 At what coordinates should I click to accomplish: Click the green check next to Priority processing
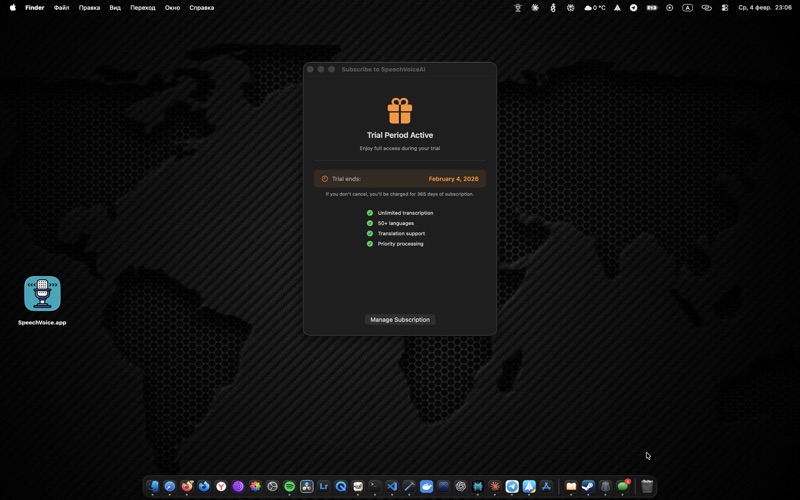370,244
